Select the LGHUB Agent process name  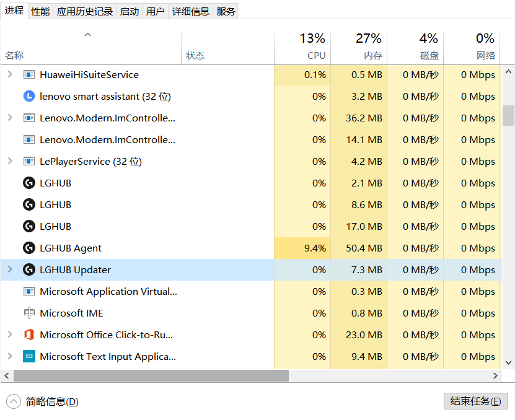pos(71,248)
